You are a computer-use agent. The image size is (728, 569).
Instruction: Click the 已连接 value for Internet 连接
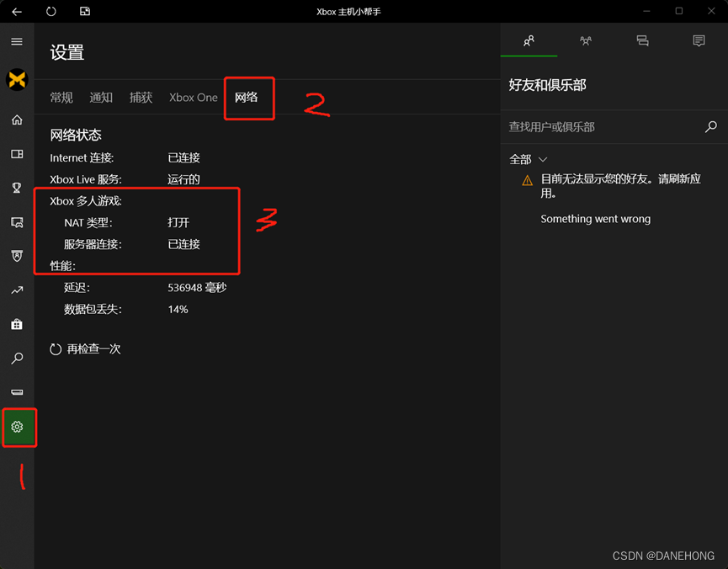pos(183,158)
